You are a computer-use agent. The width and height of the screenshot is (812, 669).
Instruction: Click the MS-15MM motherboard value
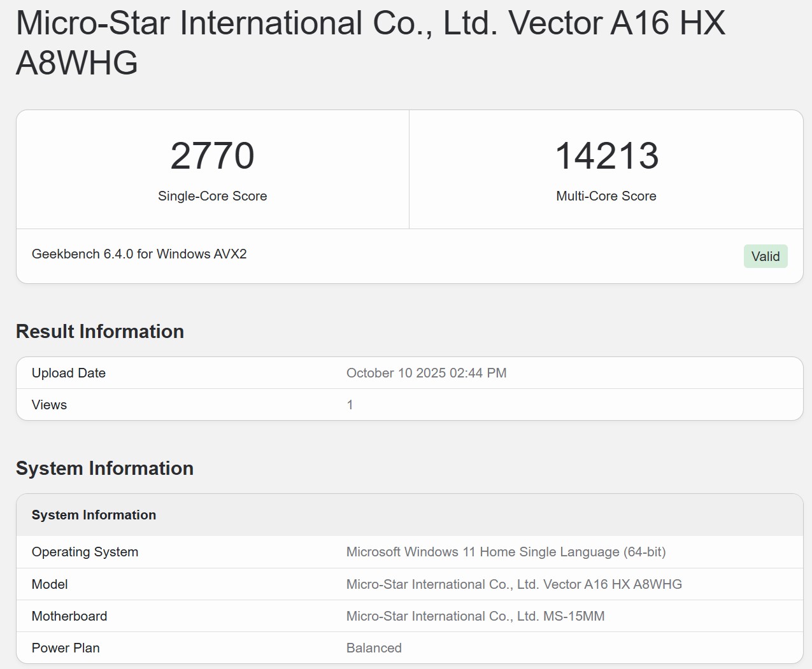pos(475,616)
